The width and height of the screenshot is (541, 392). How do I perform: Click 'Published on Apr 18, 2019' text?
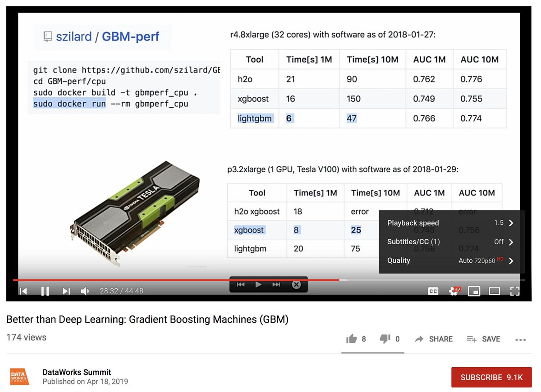pyautogui.click(x=85, y=382)
